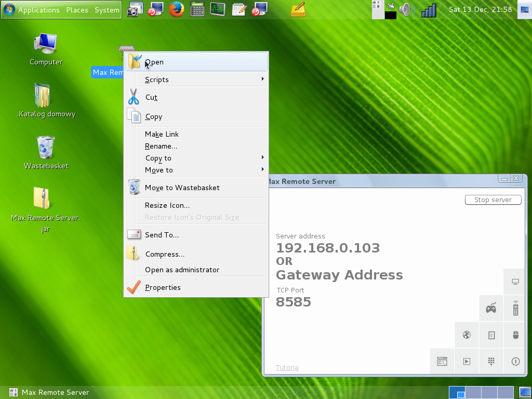Click the document icon tile
The height and width of the screenshot is (399, 532).
491,335
